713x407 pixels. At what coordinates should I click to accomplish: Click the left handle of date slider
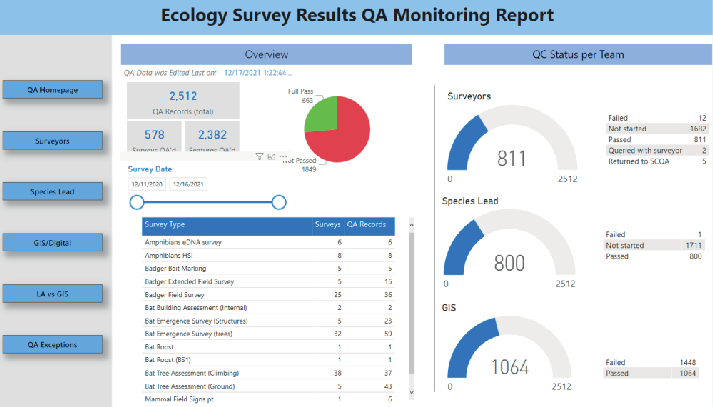pos(137,202)
